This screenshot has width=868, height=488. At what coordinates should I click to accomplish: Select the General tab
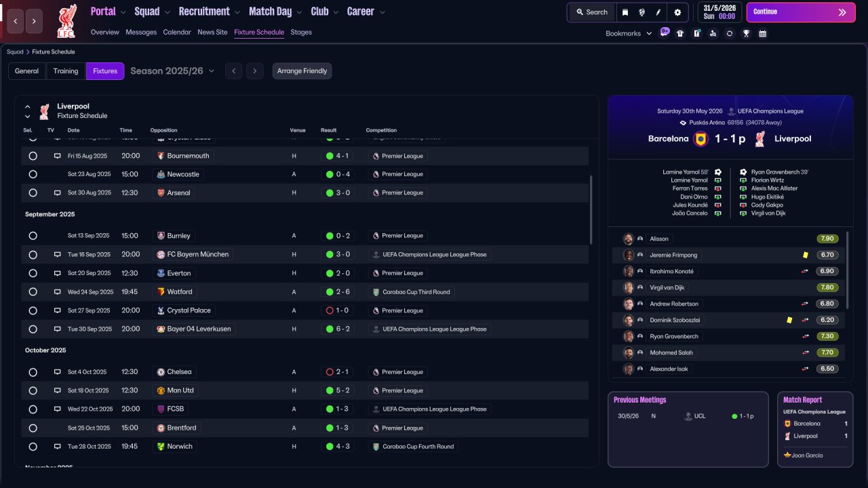point(27,71)
